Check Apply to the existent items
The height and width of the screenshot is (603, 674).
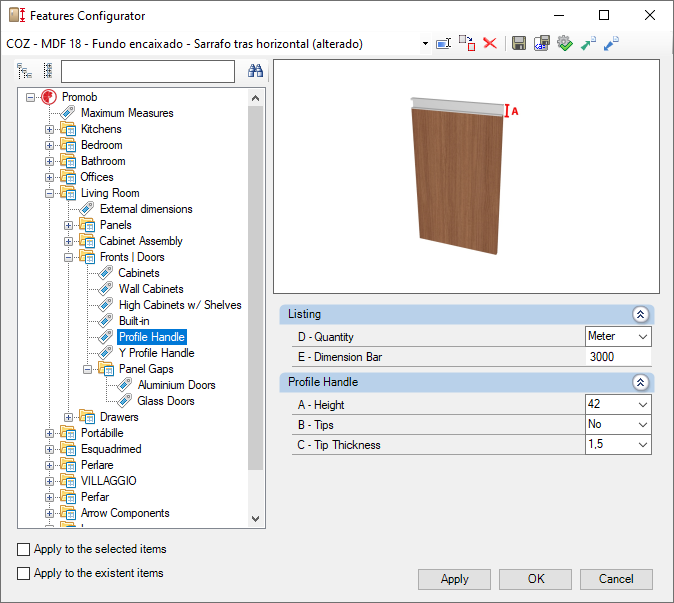point(23,573)
